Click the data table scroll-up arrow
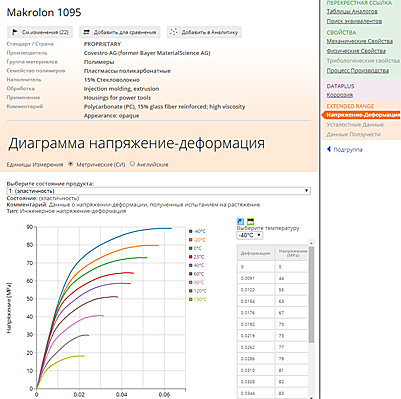 click(x=311, y=243)
